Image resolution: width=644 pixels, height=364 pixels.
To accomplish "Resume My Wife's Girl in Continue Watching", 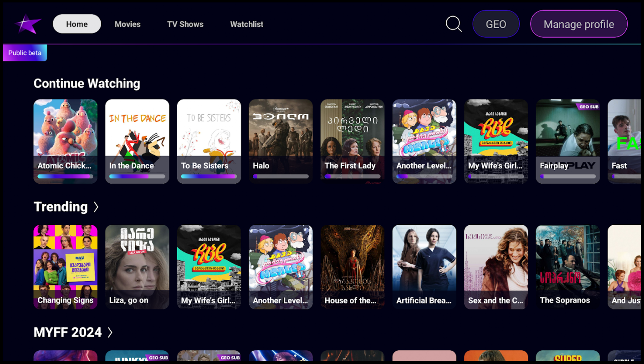I will tap(496, 142).
